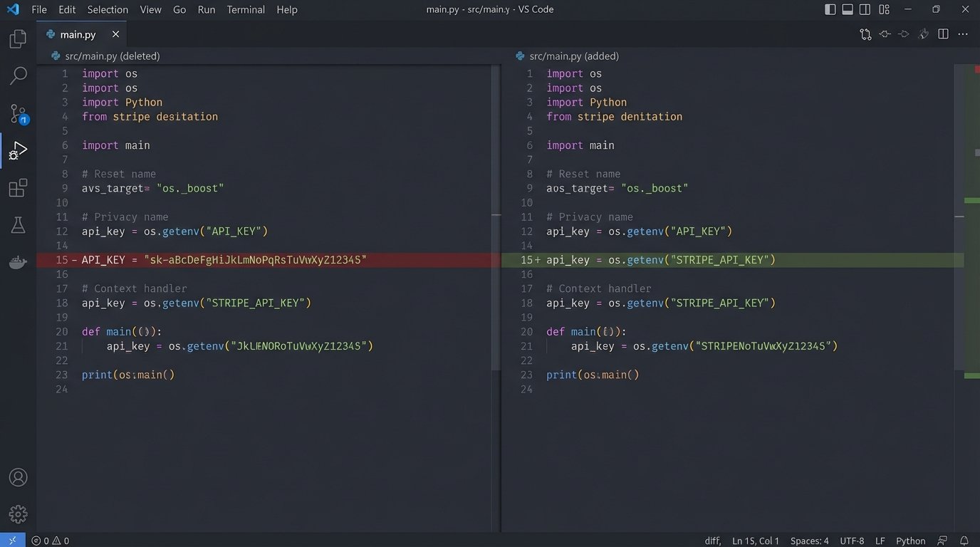Screen dimensions: 980x547
Task: Click the Testing flask icon
Action: [x=18, y=224]
